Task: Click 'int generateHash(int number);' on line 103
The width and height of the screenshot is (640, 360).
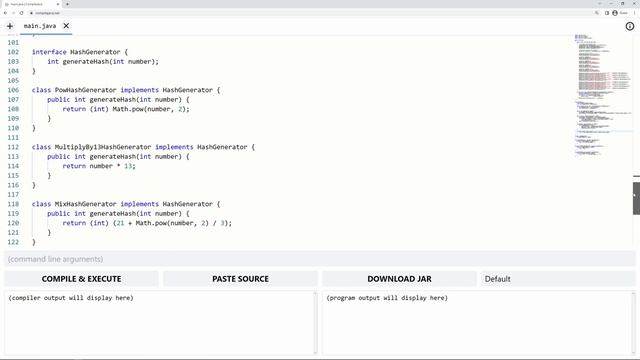Action: click(103, 62)
